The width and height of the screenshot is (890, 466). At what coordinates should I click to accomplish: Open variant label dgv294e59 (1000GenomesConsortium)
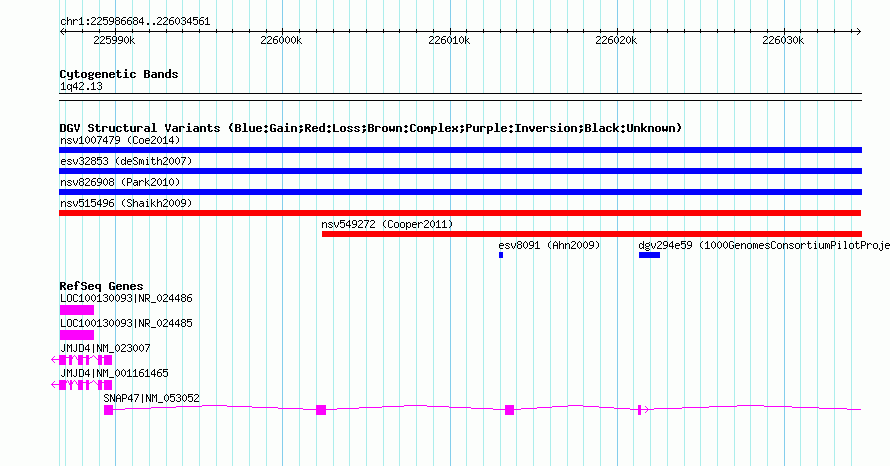coord(764,245)
